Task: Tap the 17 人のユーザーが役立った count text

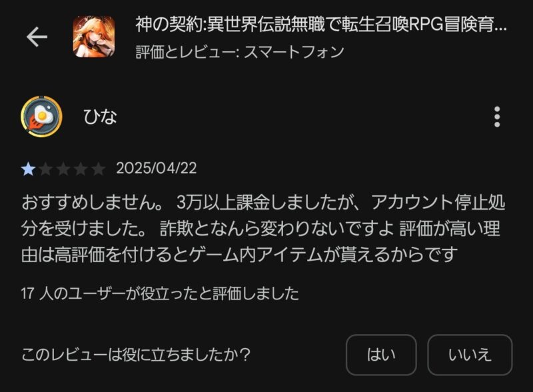Action: [x=160, y=294]
